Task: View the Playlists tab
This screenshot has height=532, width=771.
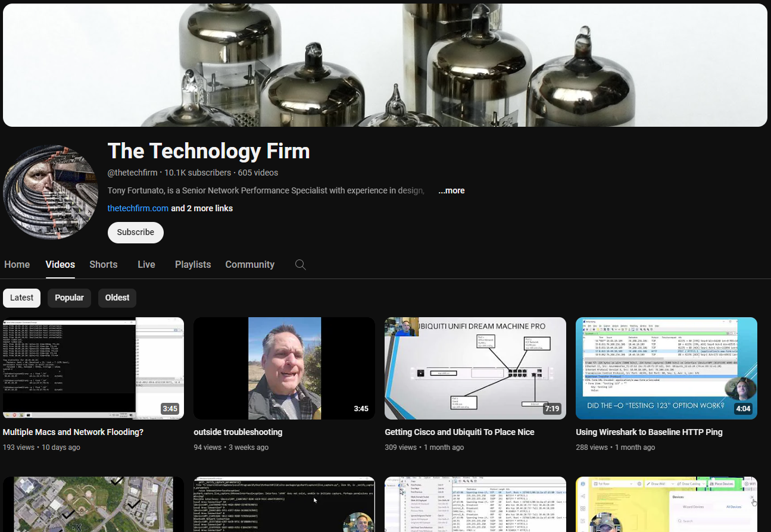Action: pyautogui.click(x=192, y=264)
